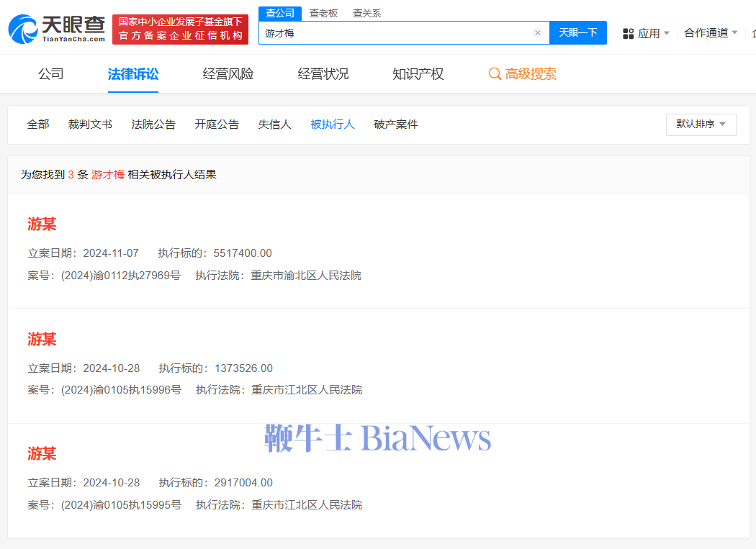The height and width of the screenshot is (549, 756).
Task: Clear the search box with the X icon
Action: pos(538,33)
